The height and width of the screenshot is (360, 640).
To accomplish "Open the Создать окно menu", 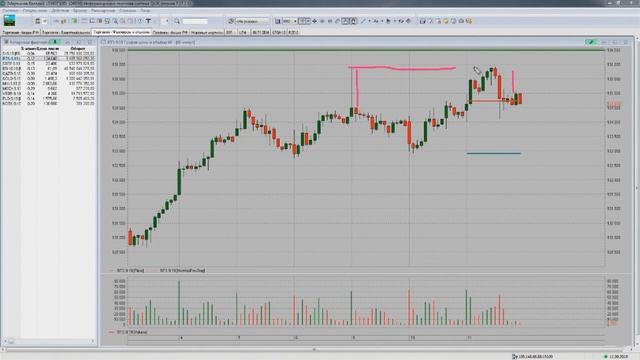I will point(35,11).
